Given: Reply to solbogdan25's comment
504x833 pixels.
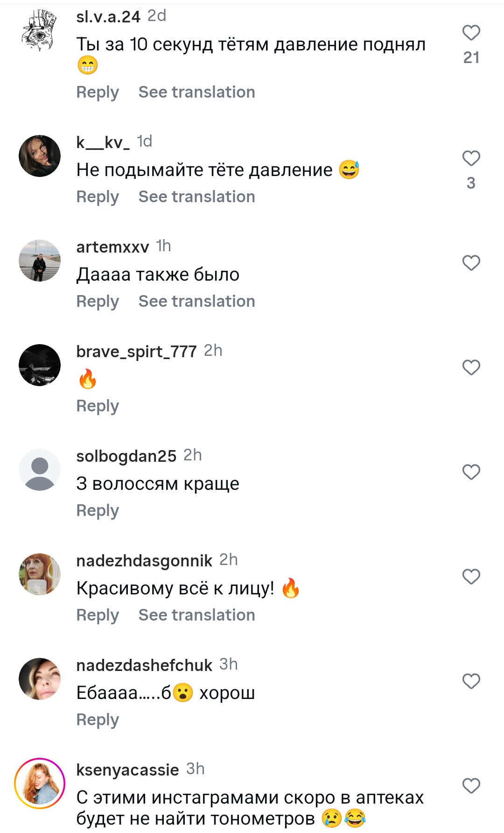Looking at the screenshot, I should coord(98,510).
